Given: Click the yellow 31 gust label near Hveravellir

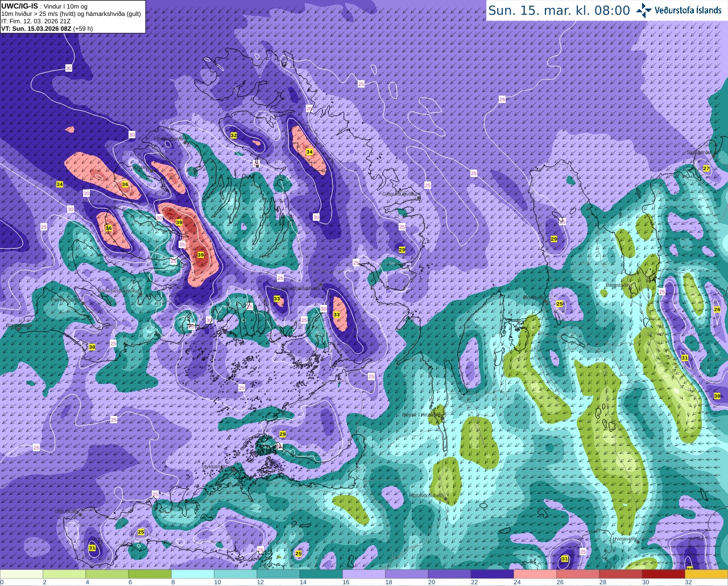Looking at the screenshot, I should coord(565,559).
